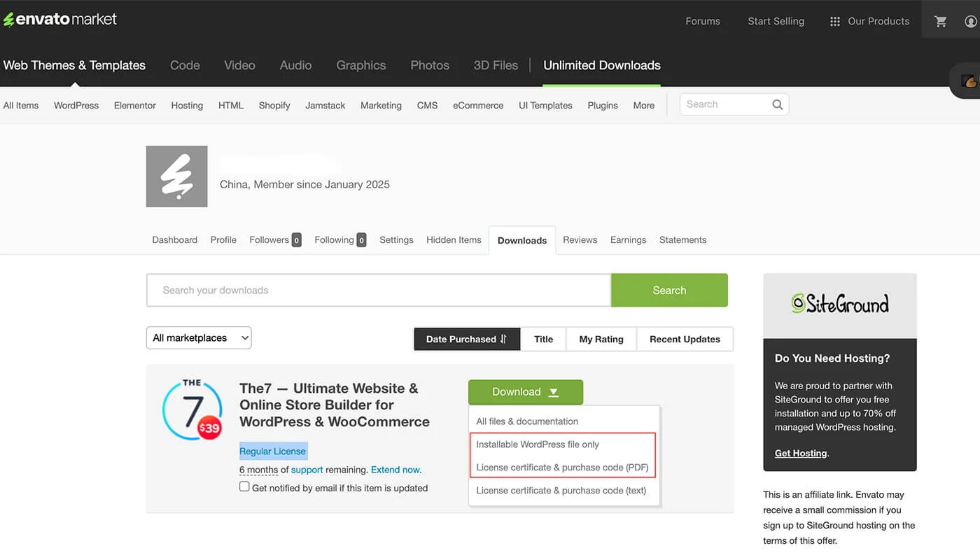Click the SiteGround logo in the sidebar
This screenshot has width=980, height=560.
click(x=839, y=304)
